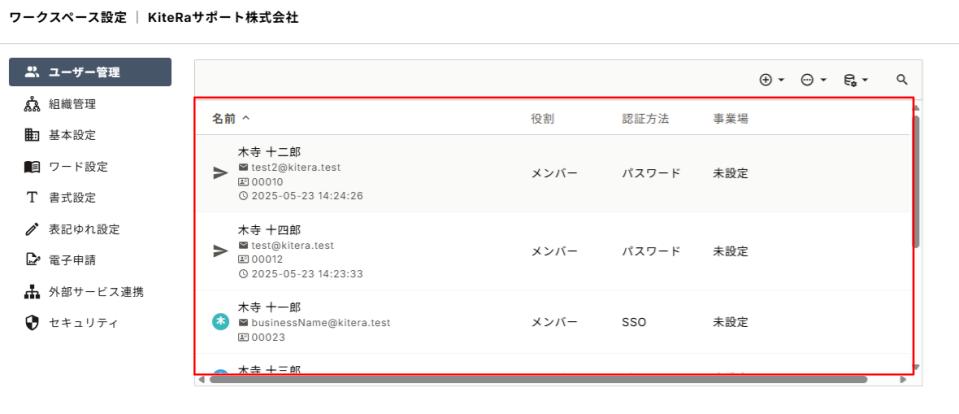Click the 基本設定 building icon
Viewport: 959px width, 414px height.
point(32,135)
